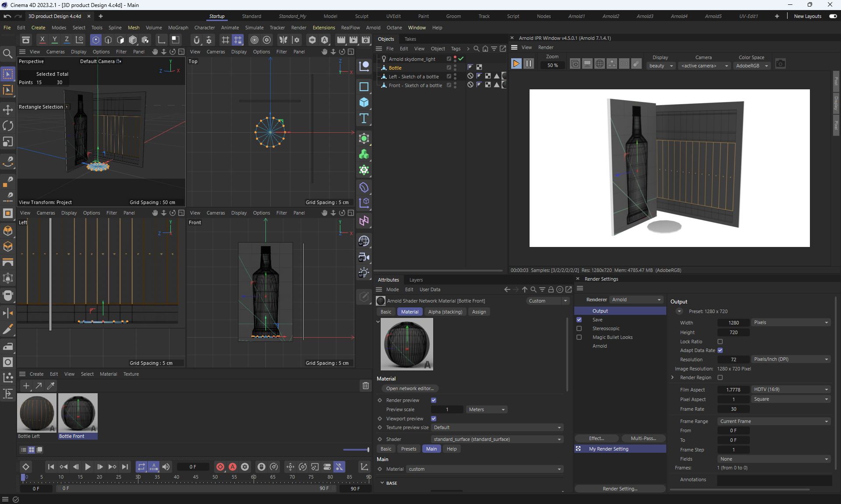The image size is (841, 504).
Task: Click the Cube primitive icon
Action: click(x=364, y=102)
